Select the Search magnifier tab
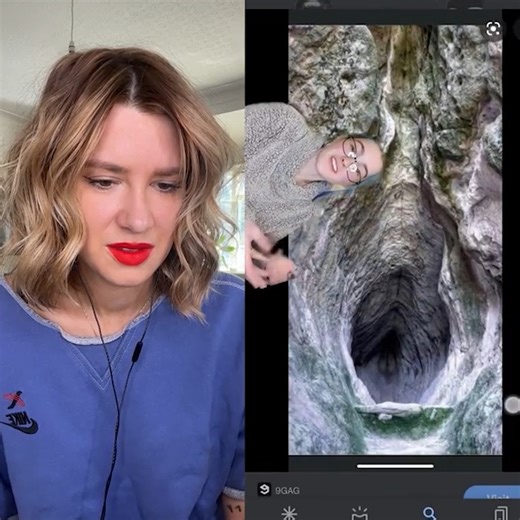 [429, 513]
